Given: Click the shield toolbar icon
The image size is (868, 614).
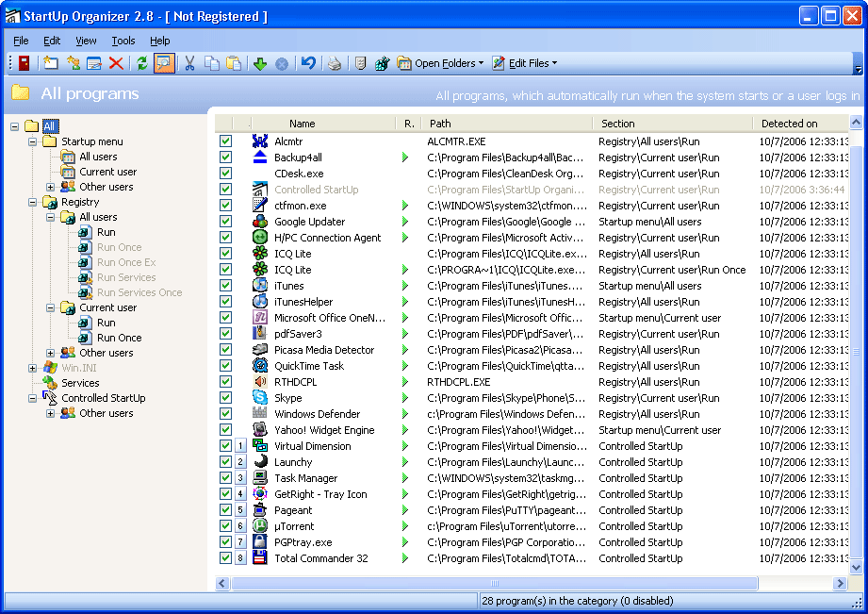Looking at the screenshot, I should pyautogui.click(x=360, y=63).
